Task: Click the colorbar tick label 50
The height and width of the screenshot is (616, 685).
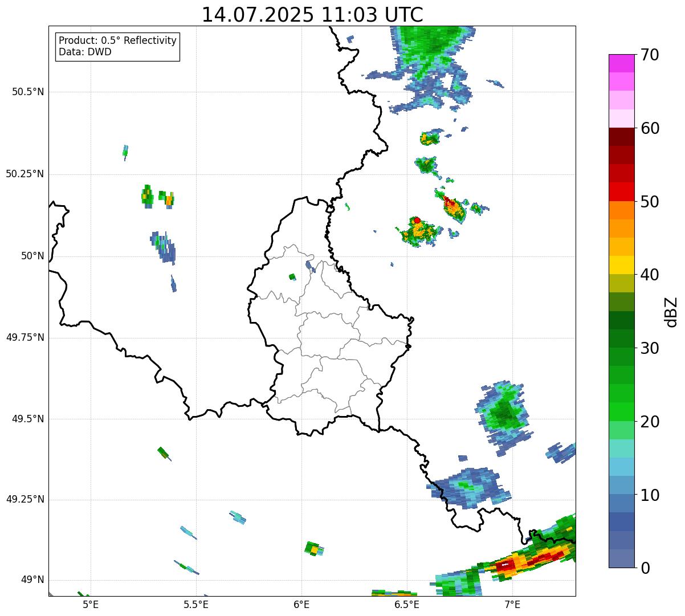Action: click(650, 202)
